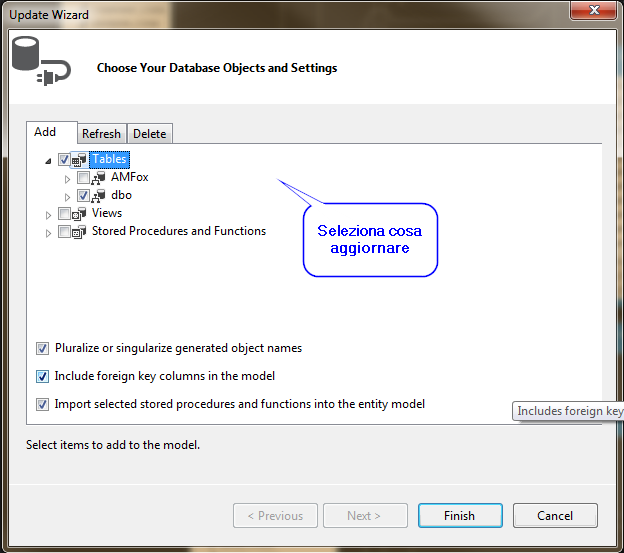Check the Stored Procedures and Functions checkbox

click(x=64, y=232)
